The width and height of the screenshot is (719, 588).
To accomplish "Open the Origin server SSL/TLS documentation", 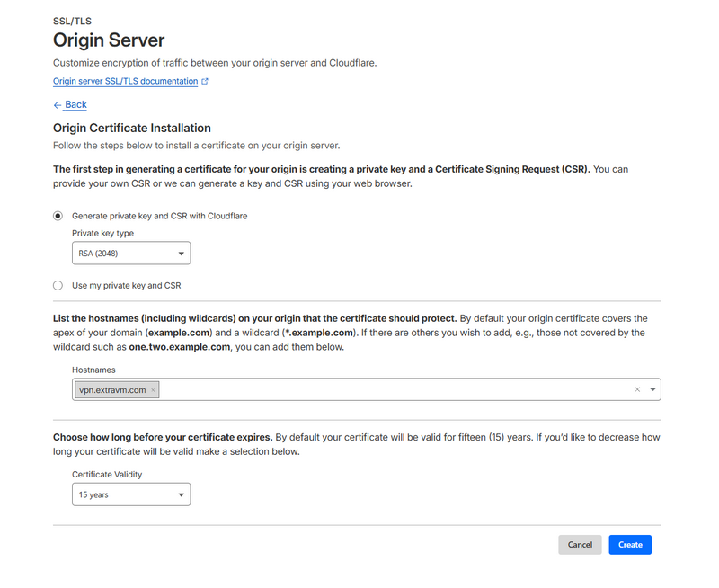I will point(122,81).
